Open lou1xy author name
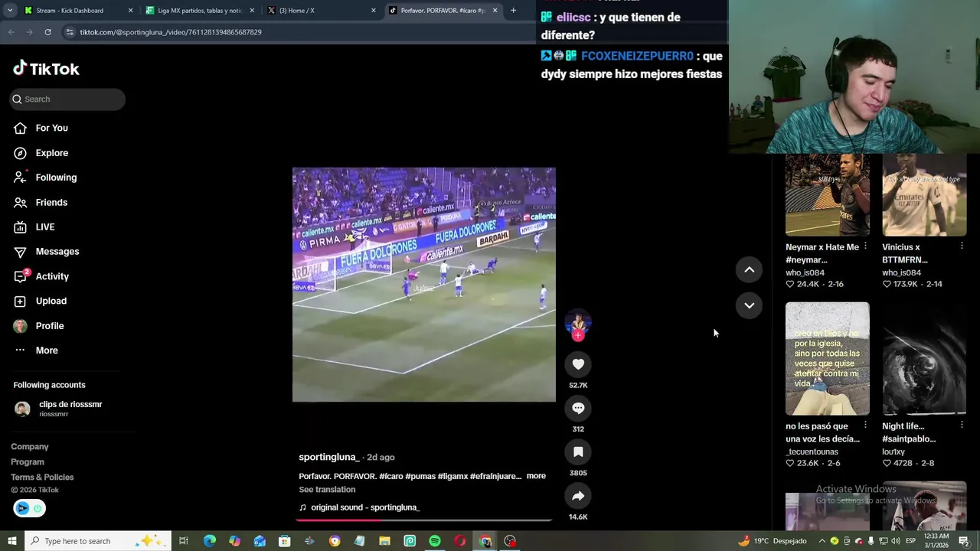Screen dimensions: 980x551 [x=893, y=452]
